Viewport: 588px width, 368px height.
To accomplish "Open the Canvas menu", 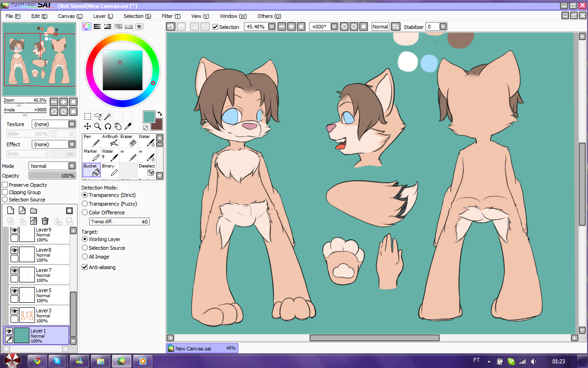I will [x=70, y=16].
